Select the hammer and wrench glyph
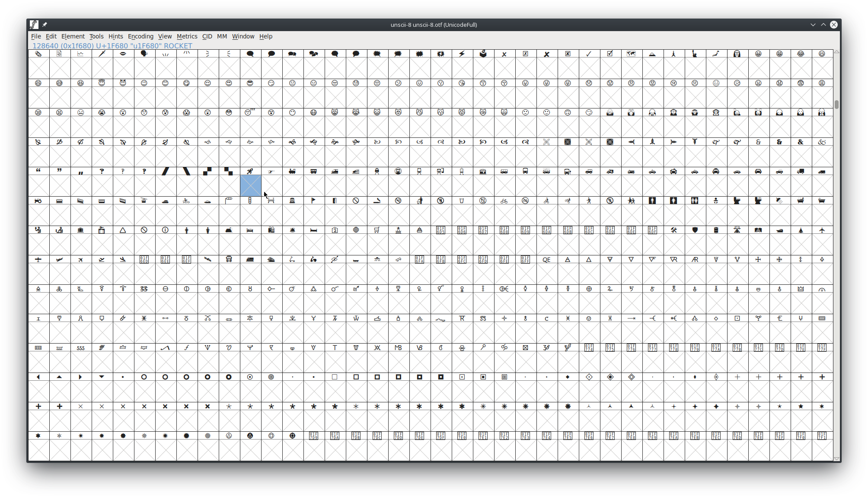The image size is (868, 497). (673, 230)
